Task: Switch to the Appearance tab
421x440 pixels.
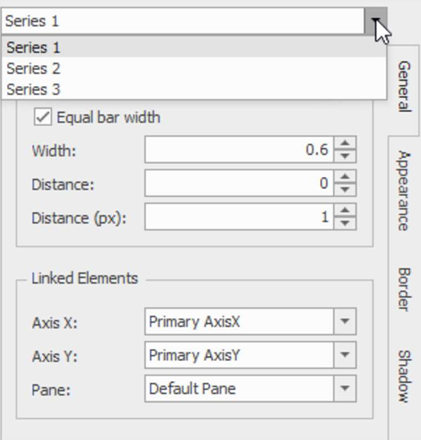Action: click(404, 191)
